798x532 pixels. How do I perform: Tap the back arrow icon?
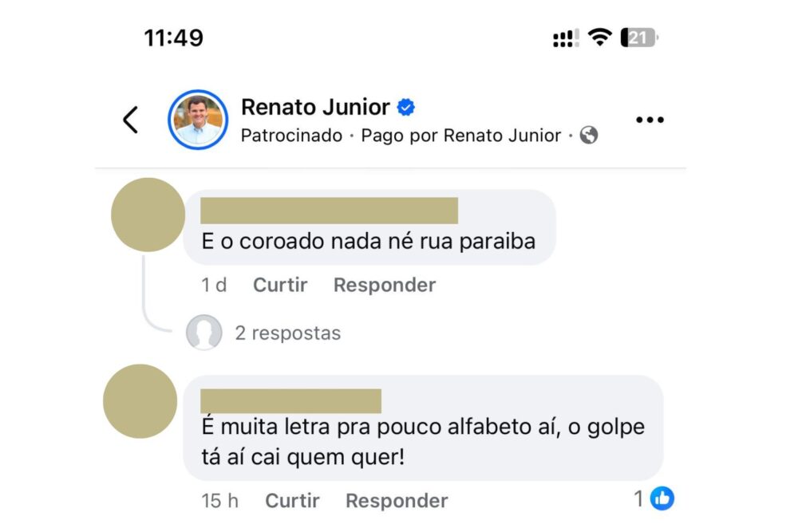tap(131, 120)
